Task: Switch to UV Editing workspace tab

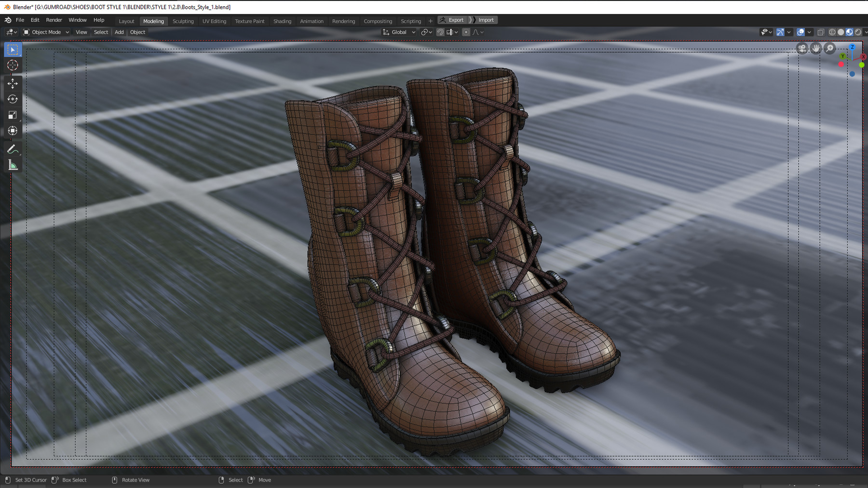Action: [x=214, y=21]
